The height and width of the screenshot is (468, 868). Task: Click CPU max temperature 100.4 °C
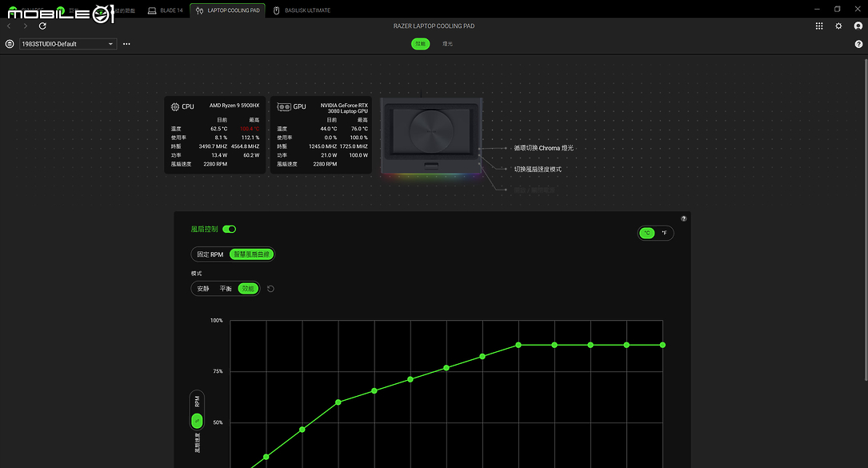[x=249, y=129]
